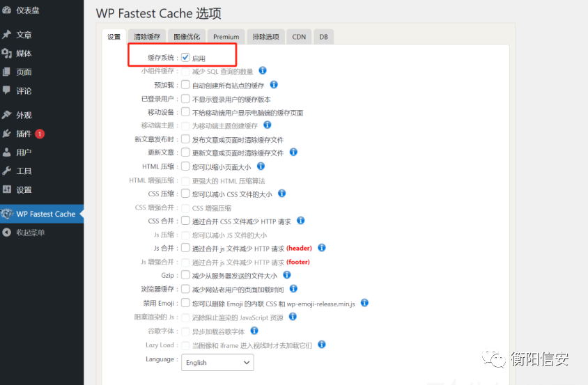This screenshot has height=385, width=588.
Task: Enable the 移动设备 checkbox
Action: pos(185,111)
